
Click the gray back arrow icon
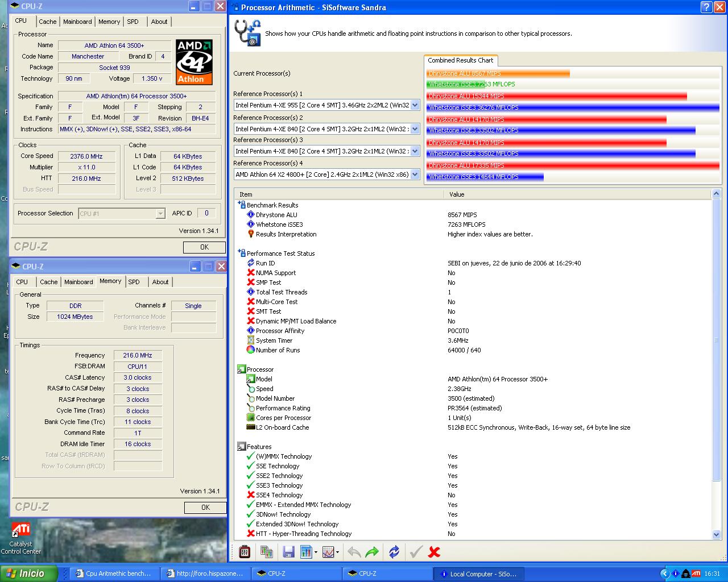353,552
